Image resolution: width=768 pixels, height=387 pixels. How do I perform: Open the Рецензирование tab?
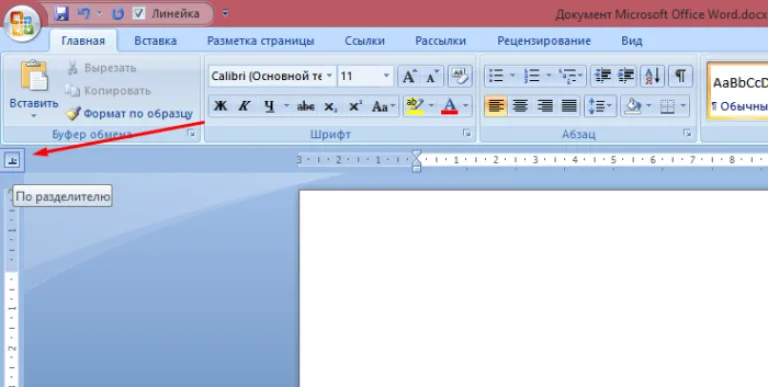coord(544,41)
